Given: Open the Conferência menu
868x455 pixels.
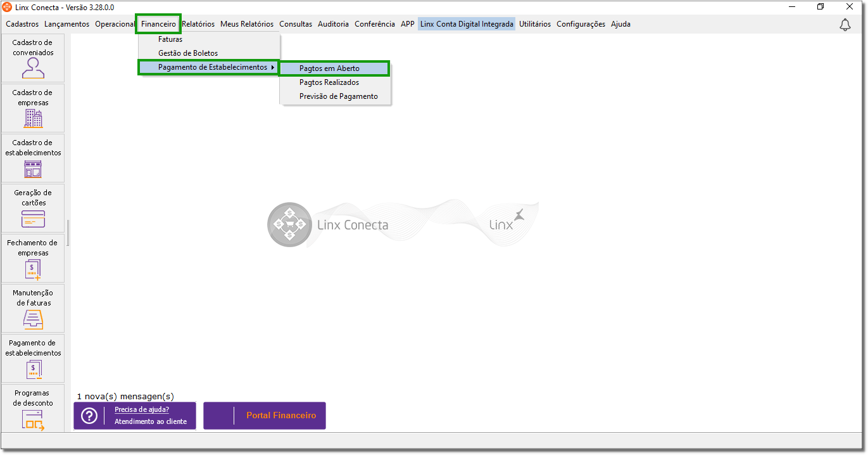Looking at the screenshot, I should (x=375, y=24).
